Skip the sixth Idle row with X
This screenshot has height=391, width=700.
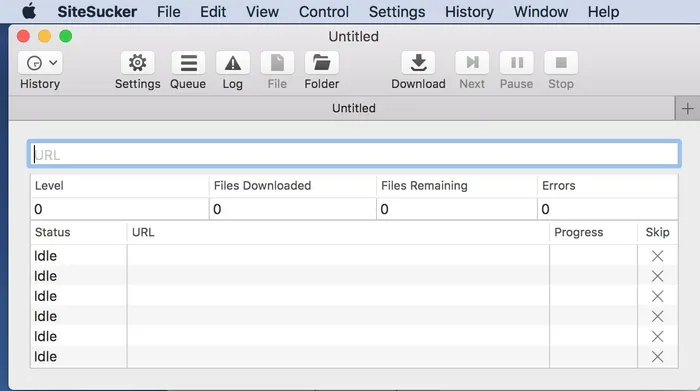[657, 356]
